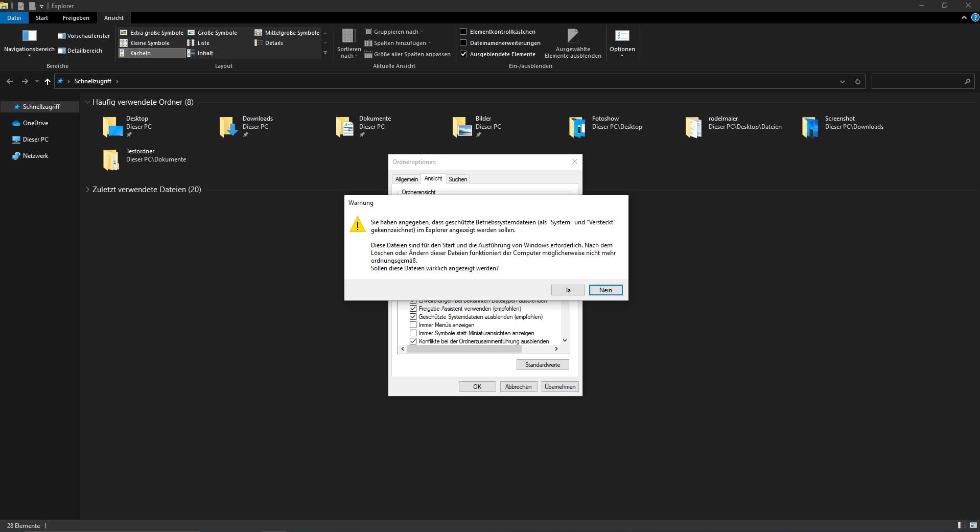
Task: Select Extra große Symbole layout
Action: [x=151, y=33]
